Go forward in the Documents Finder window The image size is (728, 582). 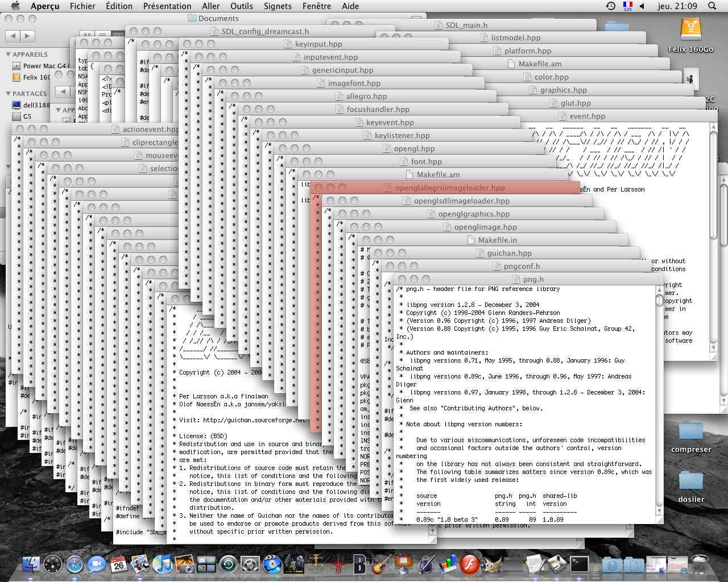coord(27,36)
